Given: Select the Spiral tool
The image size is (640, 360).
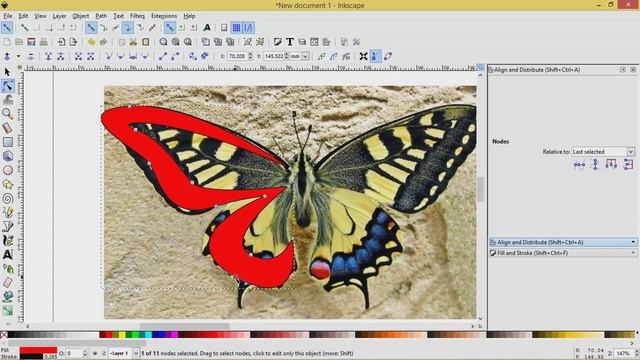Looking at the screenshot, I should coord(7,198).
